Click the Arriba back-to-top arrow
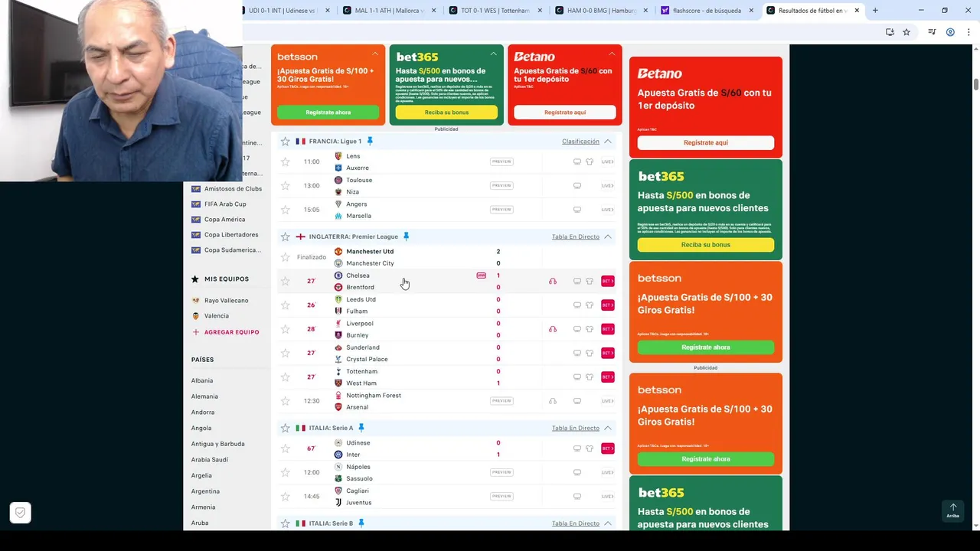This screenshot has height=551, width=980. pos(953,510)
